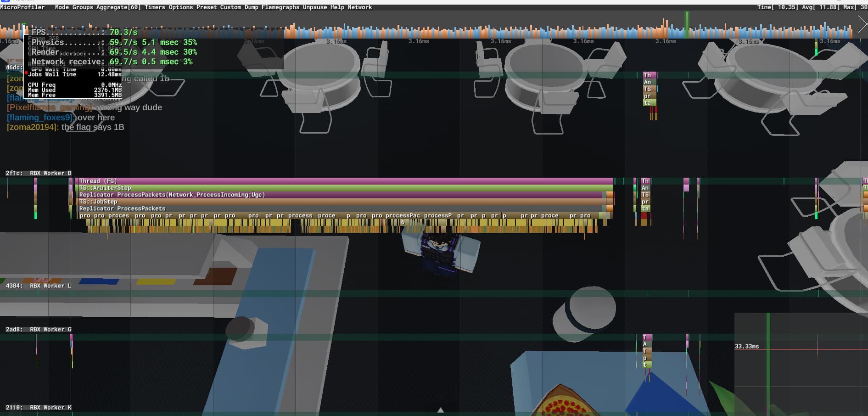Select the TS::ArbiterStep bar
868x416 pixels.
[x=345, y=188]
